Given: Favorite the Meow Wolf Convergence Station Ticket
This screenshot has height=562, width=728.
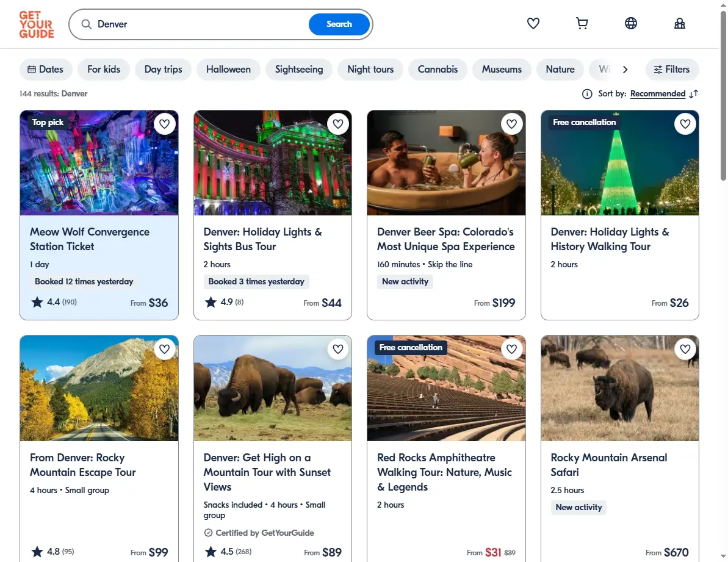Looking at the screenshot, I should [164, 124].
